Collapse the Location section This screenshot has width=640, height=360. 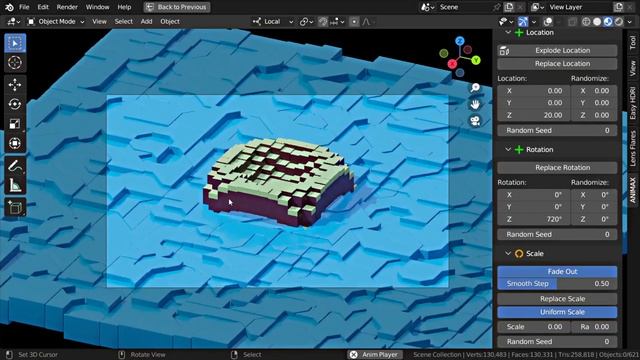coord(508,32)
